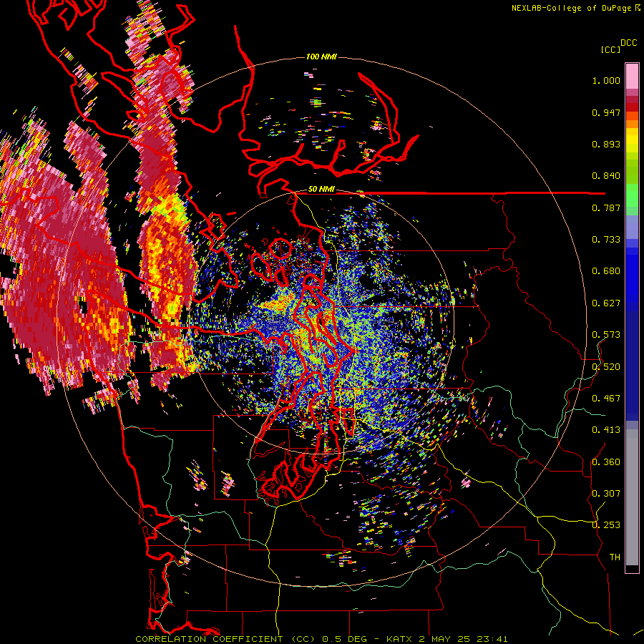
Task: Click the 0.893 scale value
Action: pos(606,144)
